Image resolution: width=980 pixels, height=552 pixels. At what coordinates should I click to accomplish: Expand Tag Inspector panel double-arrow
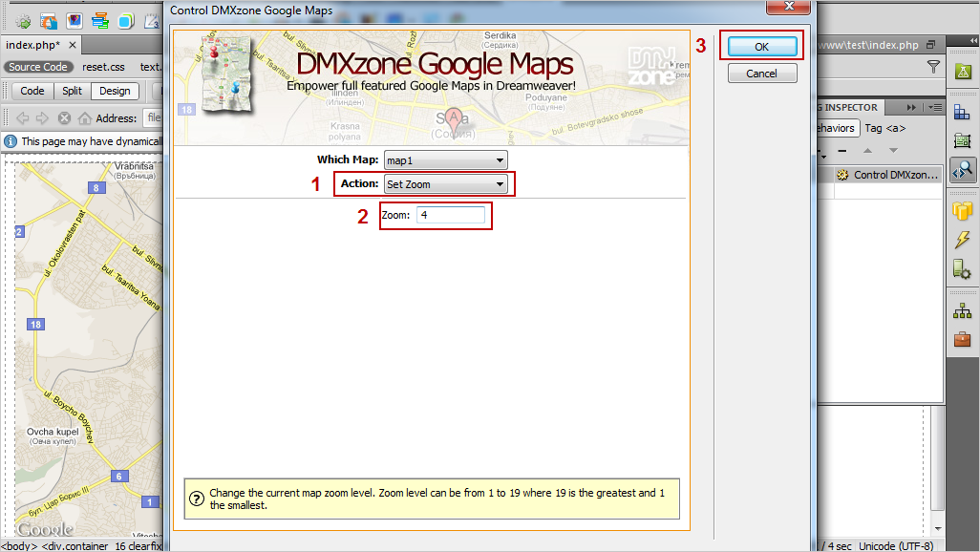[x=911, y=108]
